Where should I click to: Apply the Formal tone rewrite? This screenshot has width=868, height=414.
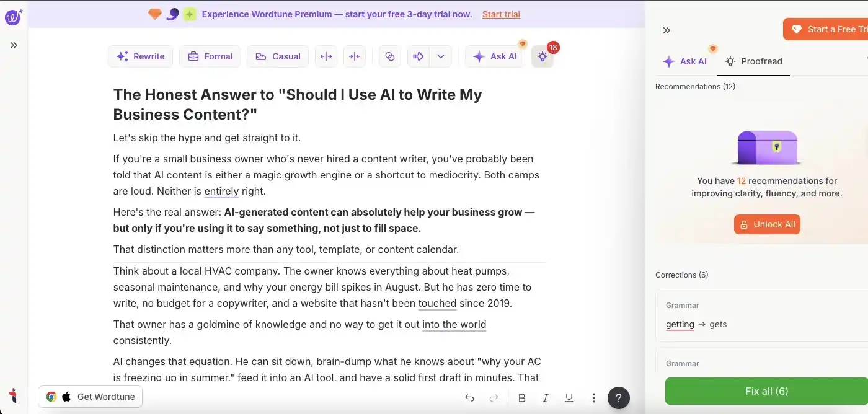click(x=210, y=56)
